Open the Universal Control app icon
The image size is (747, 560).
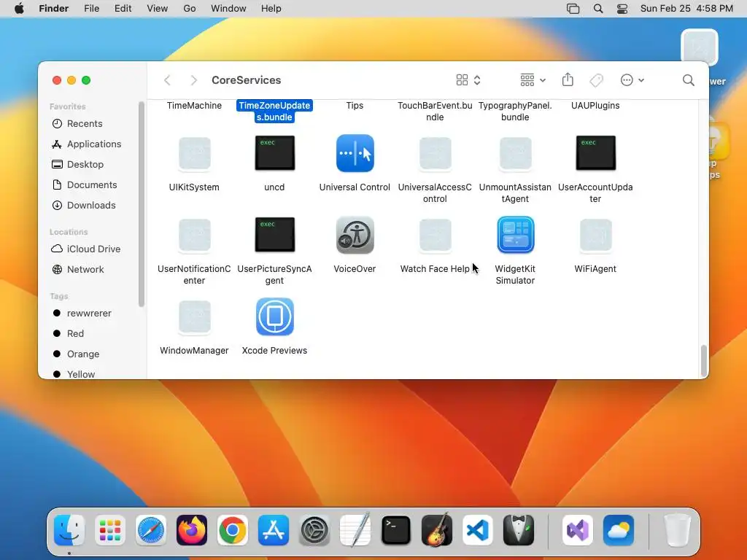355,153
